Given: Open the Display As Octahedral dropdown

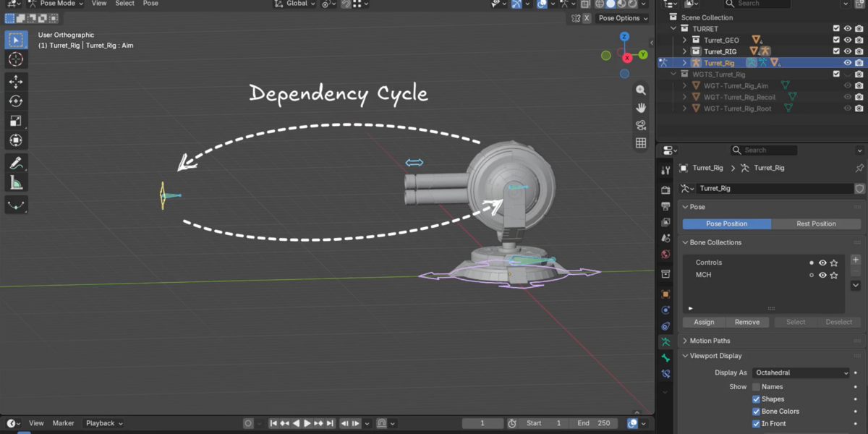Looking at the screenshot, I should (x=801, y=373).
